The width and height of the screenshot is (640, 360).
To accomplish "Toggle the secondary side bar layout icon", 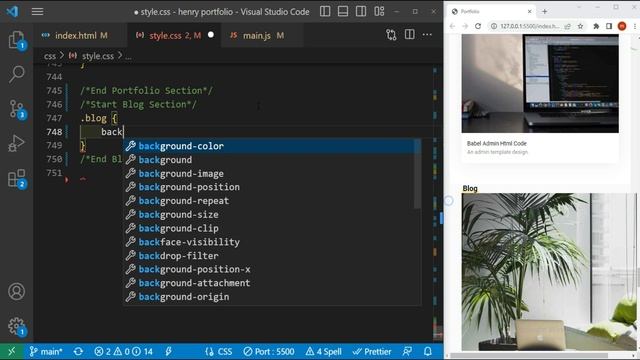I will 361,11.
